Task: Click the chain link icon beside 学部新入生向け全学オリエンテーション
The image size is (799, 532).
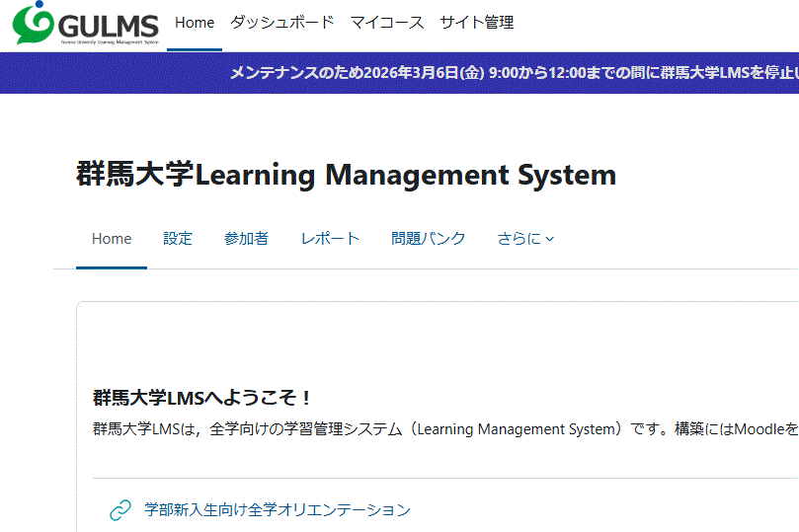Action: click(120, 510)
